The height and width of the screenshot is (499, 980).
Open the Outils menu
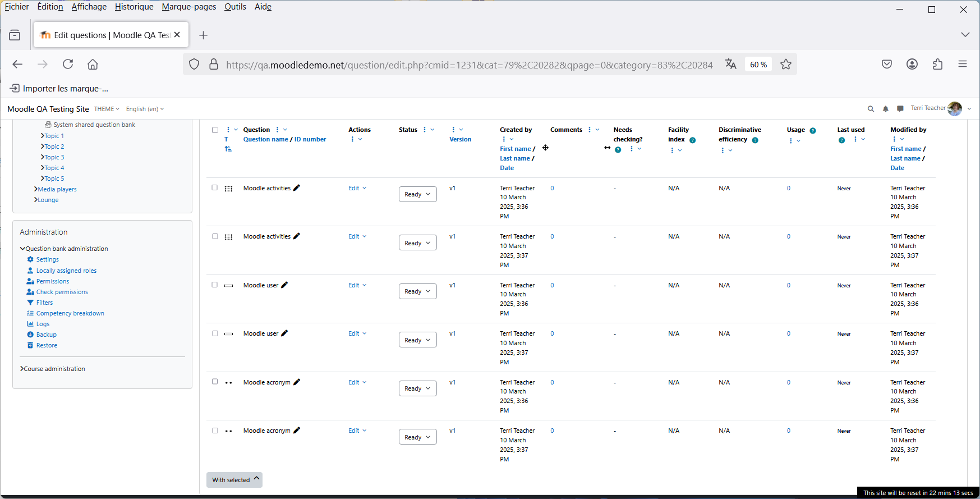[x=235, y=7]
